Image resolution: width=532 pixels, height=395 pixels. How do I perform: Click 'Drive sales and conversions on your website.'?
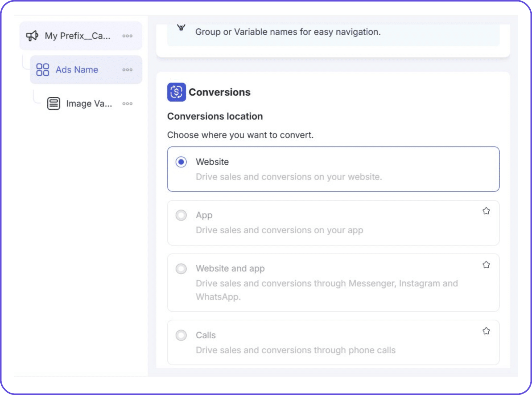(x=289, y=177)
